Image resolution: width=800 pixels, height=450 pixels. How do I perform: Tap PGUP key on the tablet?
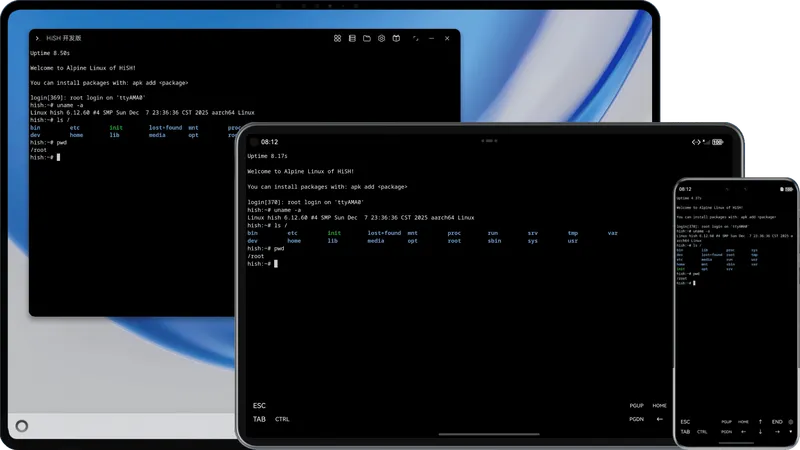(636, 406)
